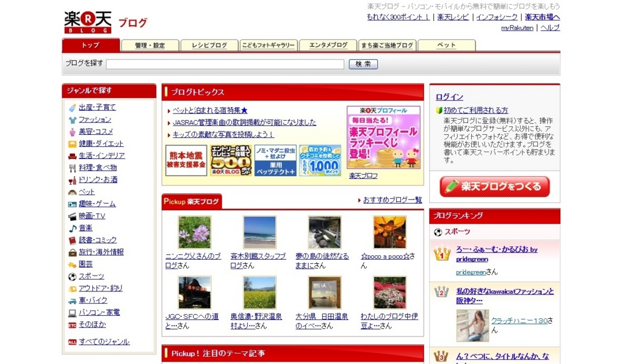Click the cosmetics icon beside 美容・コスメ
The height and width of the screenshot is (364, 625).
[x=72, y=132]
